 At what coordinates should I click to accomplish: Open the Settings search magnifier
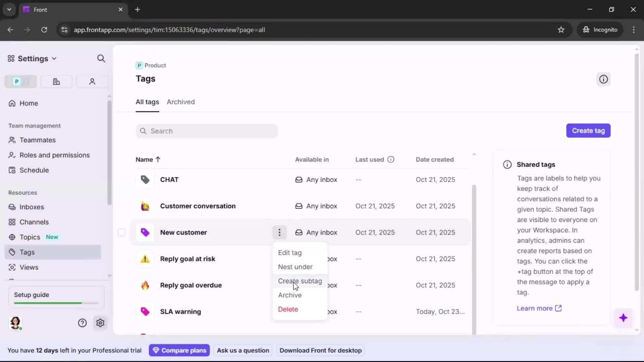[101, 58]
